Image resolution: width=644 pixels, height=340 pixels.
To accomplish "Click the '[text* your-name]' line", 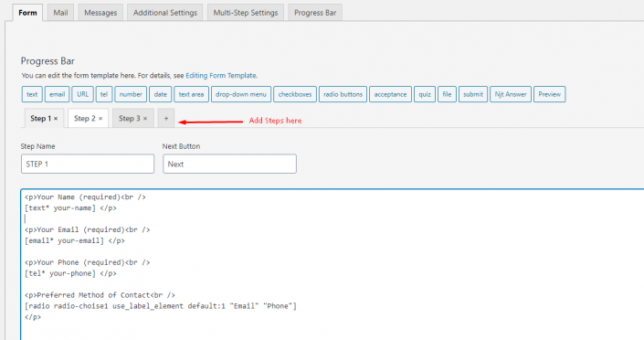I will [70, 208].
